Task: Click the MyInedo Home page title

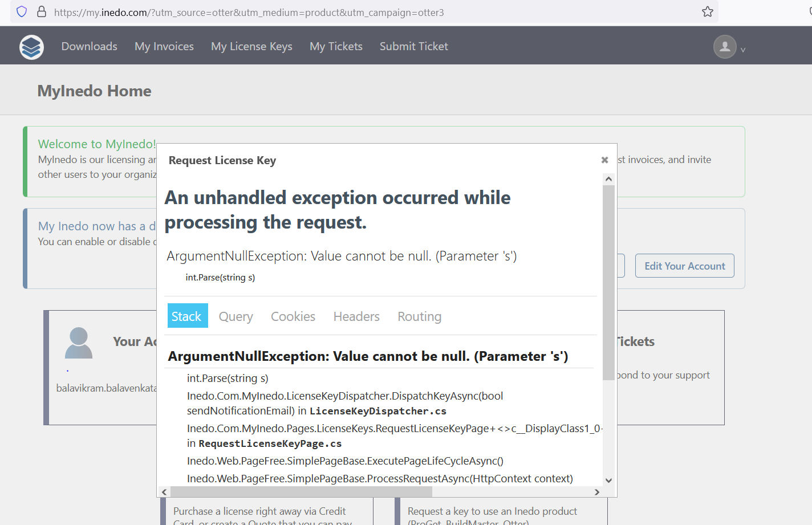Action: pyautogui.click(x=94, y=91)
